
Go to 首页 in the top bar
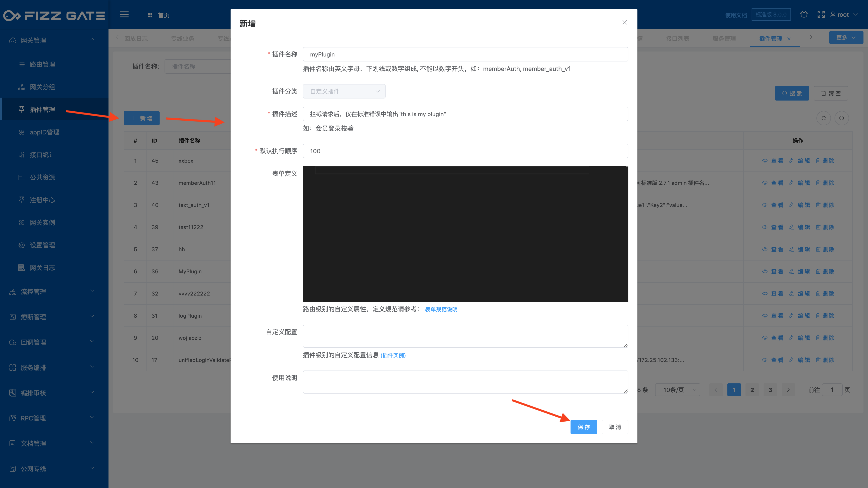[x=159, y=15]
